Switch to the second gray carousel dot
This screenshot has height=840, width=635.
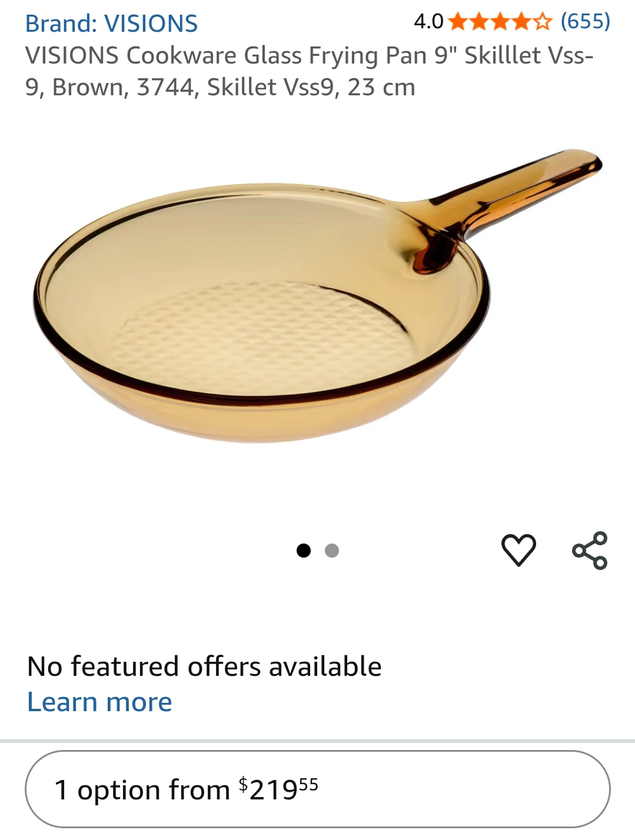[332, 551]
